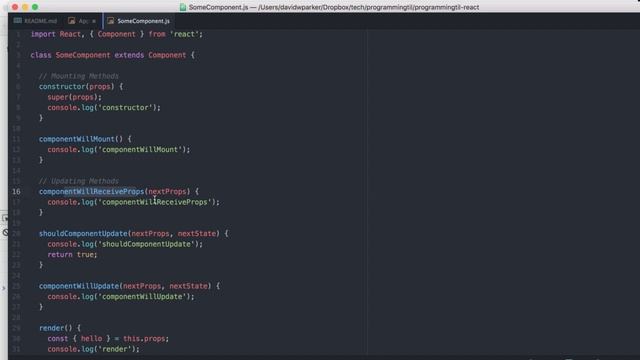Click the 'return true;' line
Image resolution: width=640 pixels, height=360 pixels.
click(72, 255)
